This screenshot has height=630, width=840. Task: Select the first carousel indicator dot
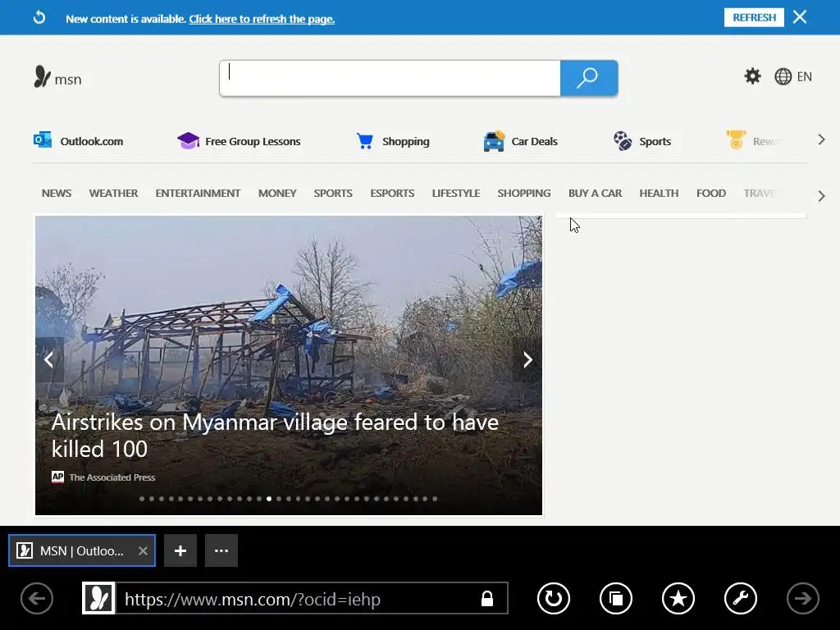[x=142, y=499]
